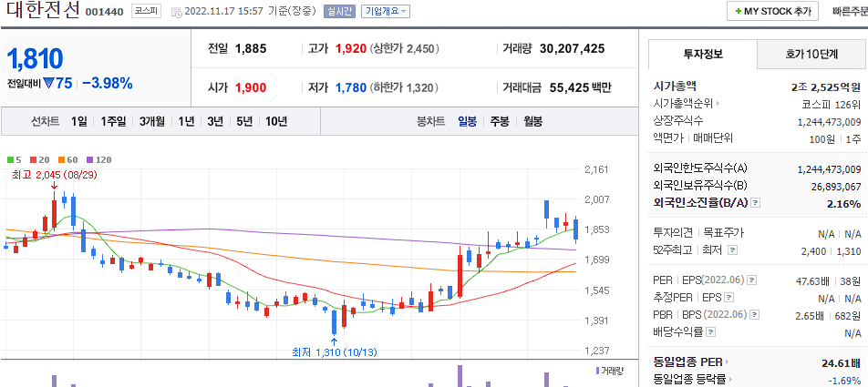Screen dimensions: 868x387
Task: Click the 시가 value 1,900
Action: [x=251, y=87]
